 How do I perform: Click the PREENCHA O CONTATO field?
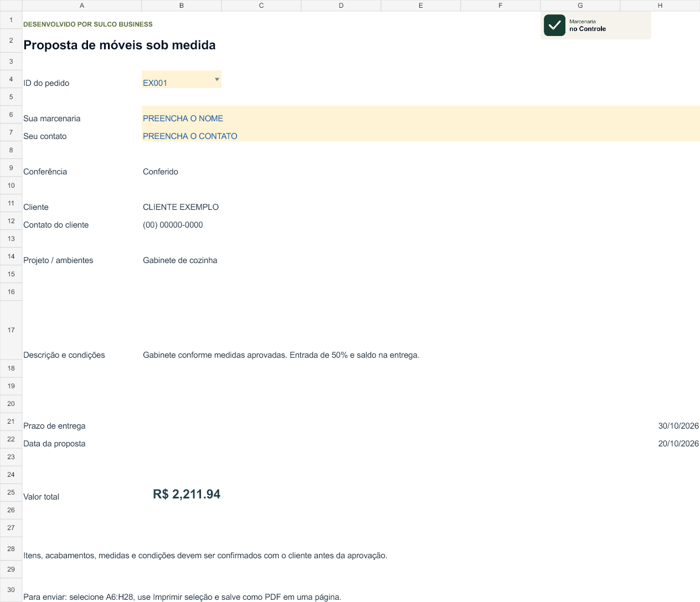point(421,132)
